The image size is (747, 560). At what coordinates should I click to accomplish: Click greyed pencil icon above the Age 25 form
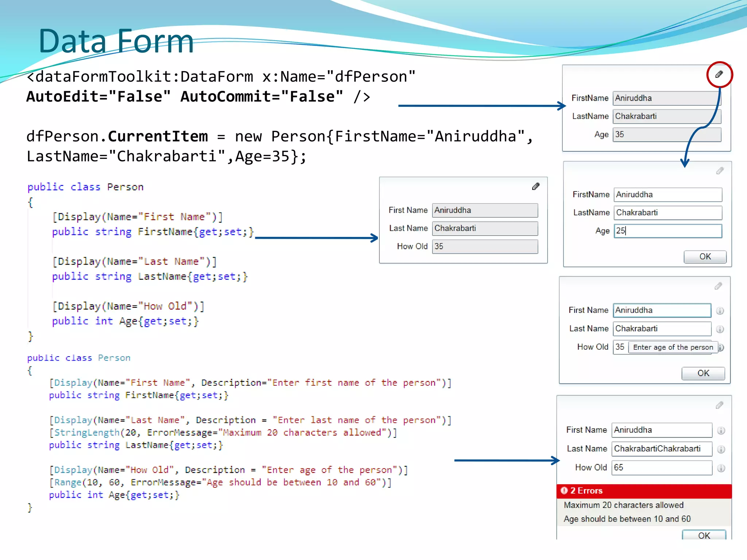(x=720, y=171)
